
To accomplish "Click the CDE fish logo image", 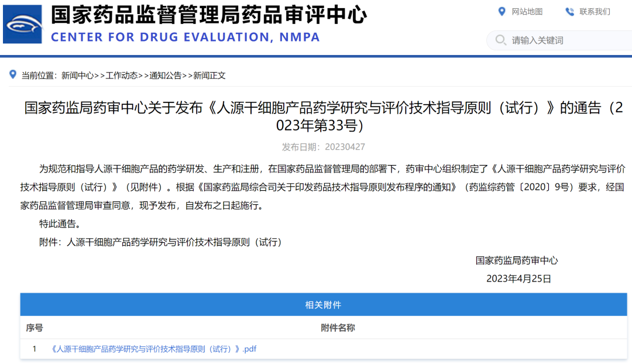I will pos(22,25).
